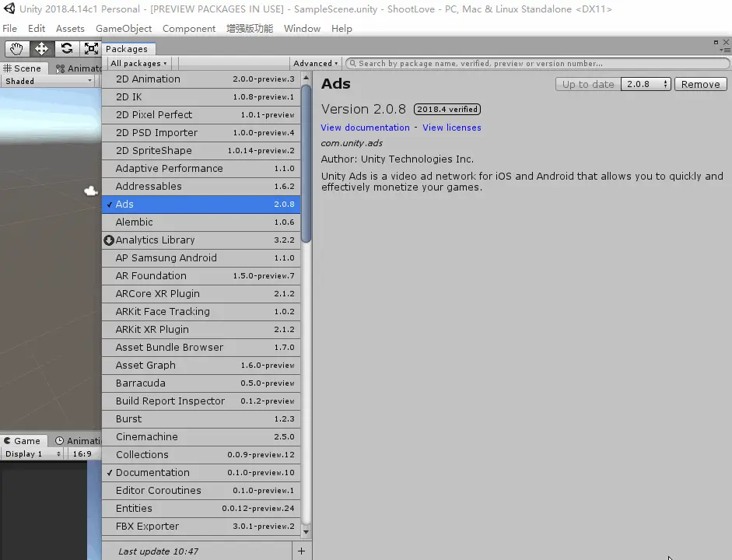
Task: Open the Help menu
Action: point(341,29)
